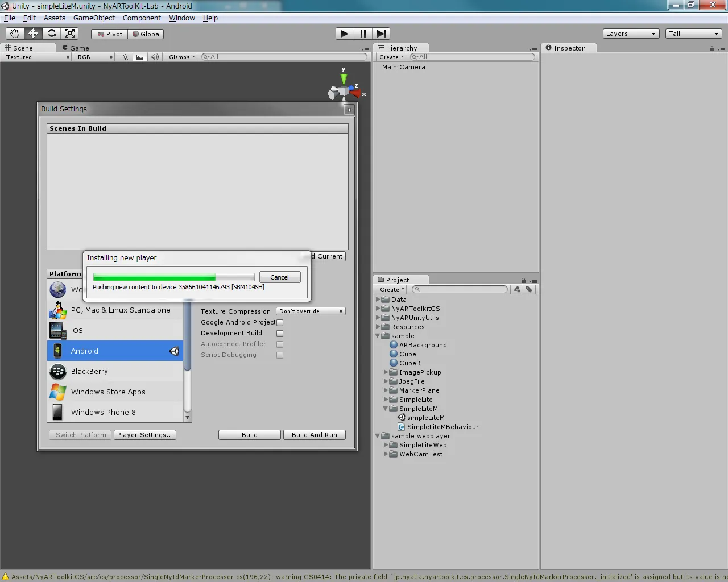This screenshot has width=728, height=582.
Task: Click the Pause button
Action: click(363, 34)
